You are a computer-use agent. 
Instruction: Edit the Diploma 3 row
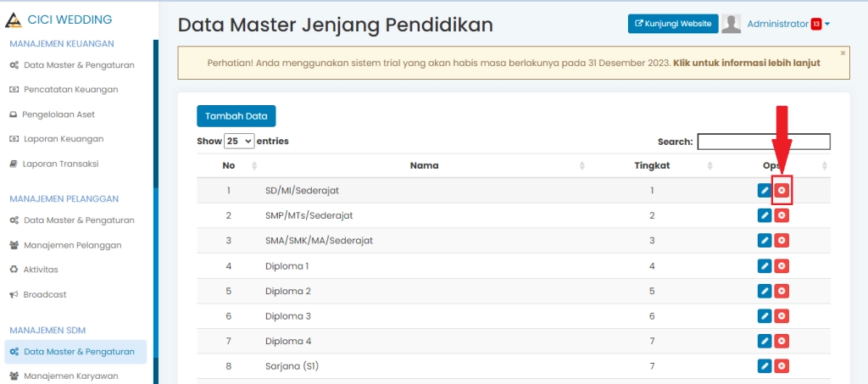(x=765, y=316)
